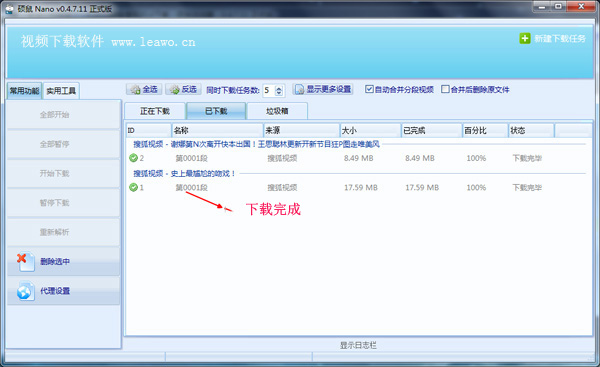Close the 硕鼠 Nano window
The height and width of the screenshot is (367, 600).
click(581, 7)
